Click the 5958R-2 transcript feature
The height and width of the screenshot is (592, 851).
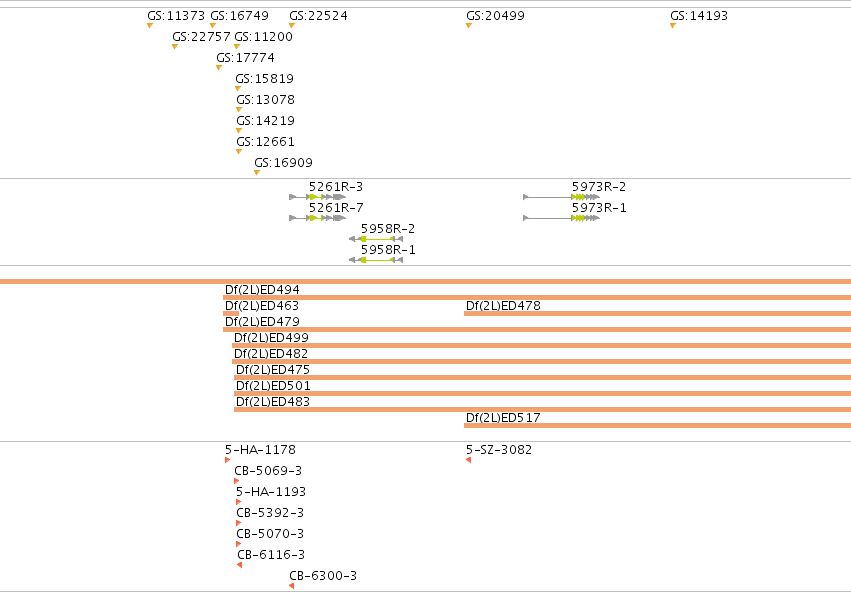tap(376, 239)
